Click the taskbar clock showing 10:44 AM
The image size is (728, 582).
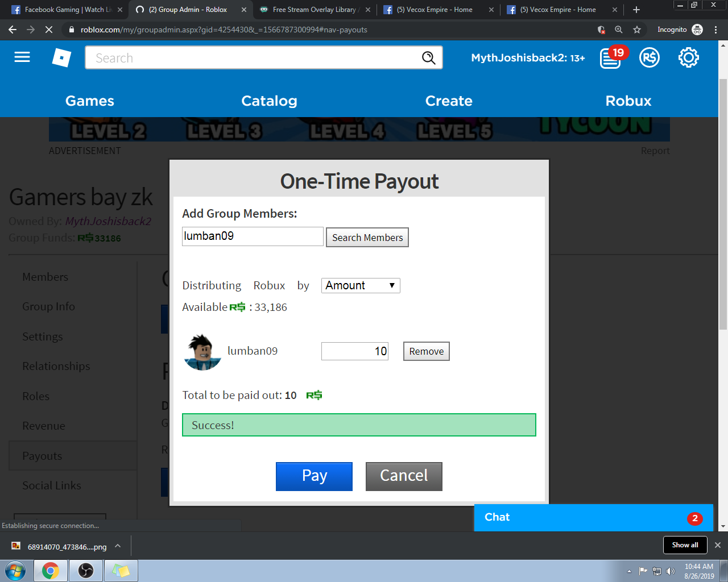pos(699,571)
